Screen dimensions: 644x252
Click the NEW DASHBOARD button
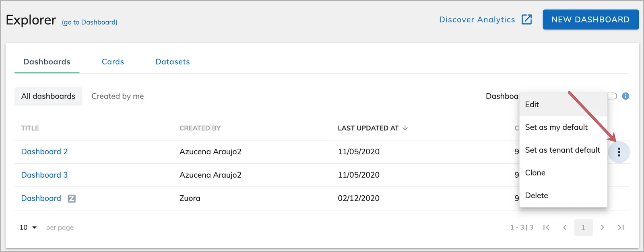click(x=590, y=20)
